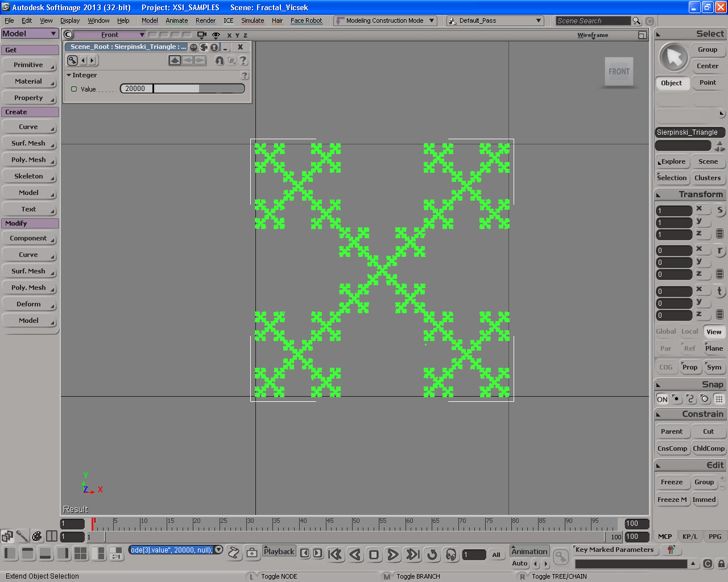
Task: Click the Freeze button
Action: click(x=671, y=482)
